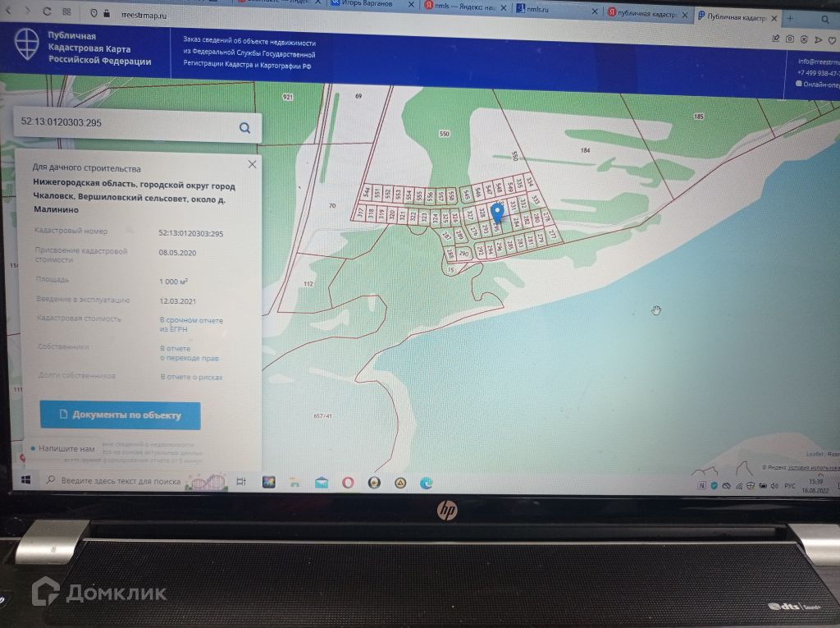Open the Windows Start menu
Screen dimensions: 840x628
25,479
